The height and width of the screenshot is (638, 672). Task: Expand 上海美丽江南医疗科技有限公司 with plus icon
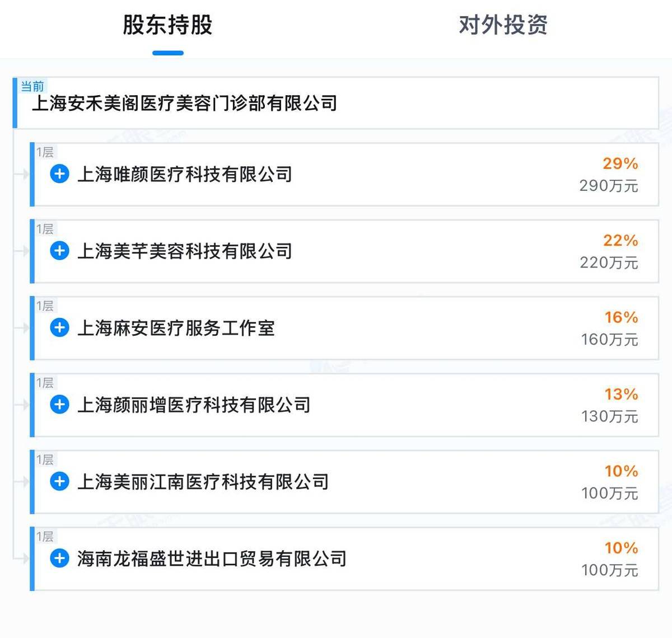point(59,481)
